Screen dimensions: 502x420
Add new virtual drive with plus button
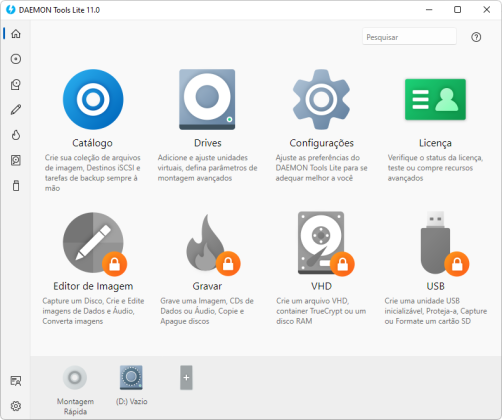(186, 378)
